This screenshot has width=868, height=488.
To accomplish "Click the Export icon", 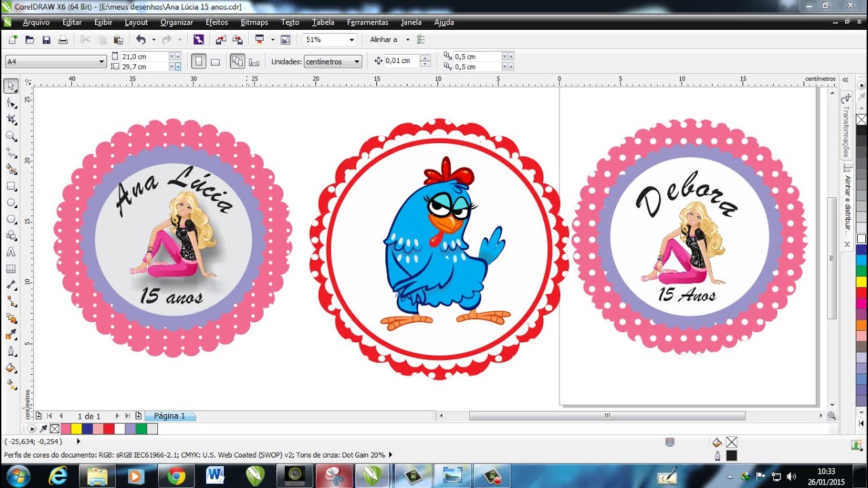I will pos(237,40).
